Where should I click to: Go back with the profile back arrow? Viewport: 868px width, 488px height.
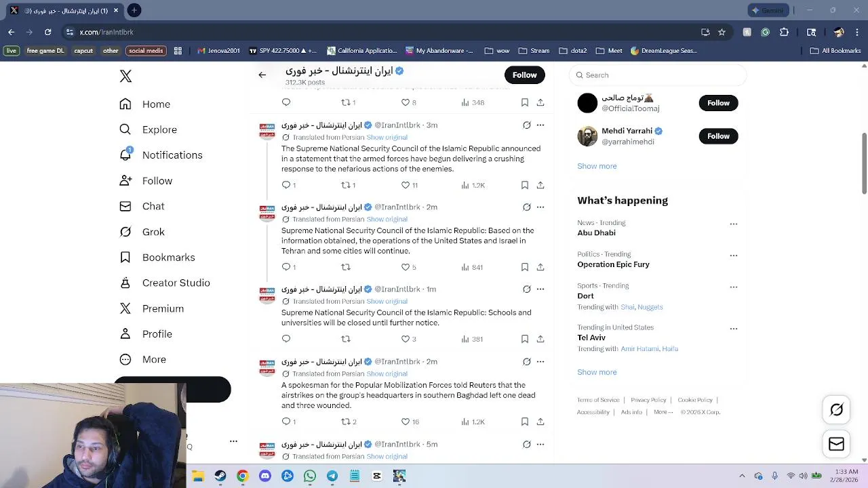(262, 75)
